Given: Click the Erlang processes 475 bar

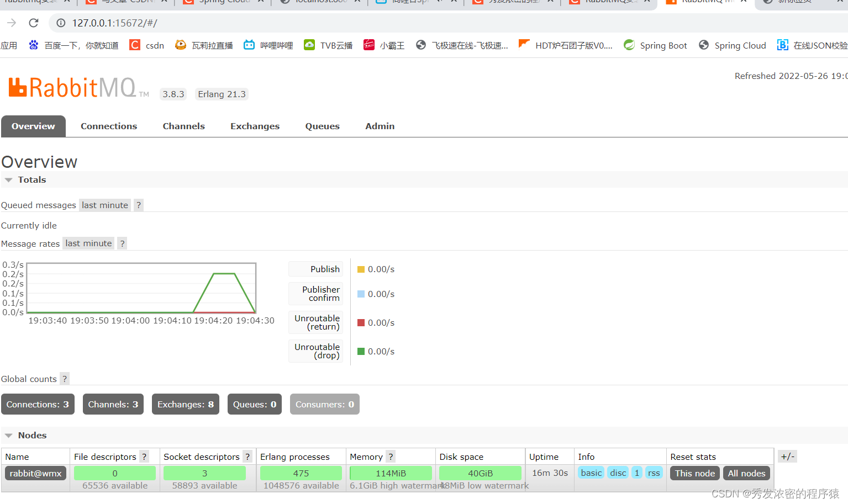Looking at the screenshot, I should click(x=301, y=473).
